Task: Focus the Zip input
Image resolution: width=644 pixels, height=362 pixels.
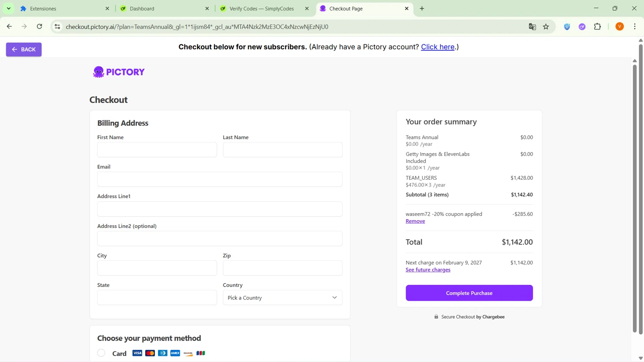Action: coord(283,268)
